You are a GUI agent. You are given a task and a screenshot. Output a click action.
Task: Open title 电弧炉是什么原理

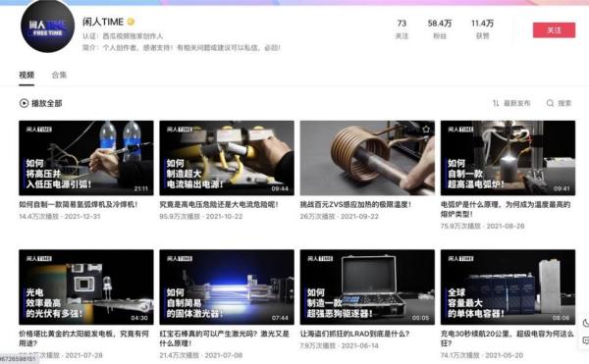coord(506,209)
